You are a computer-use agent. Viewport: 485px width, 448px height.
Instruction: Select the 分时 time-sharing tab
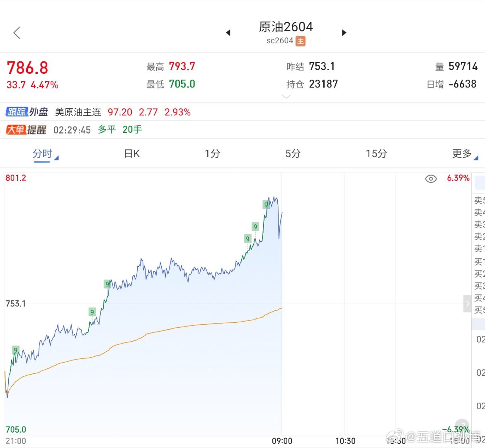43,154
